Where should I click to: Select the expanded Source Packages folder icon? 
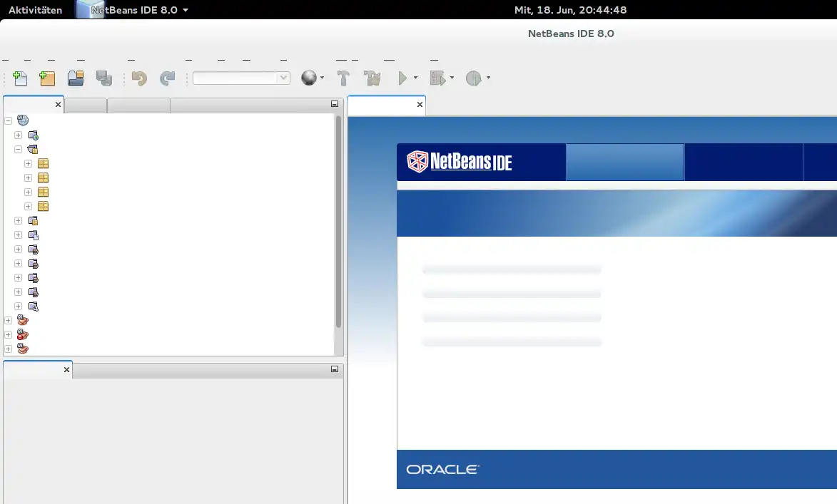click(33, 149)
